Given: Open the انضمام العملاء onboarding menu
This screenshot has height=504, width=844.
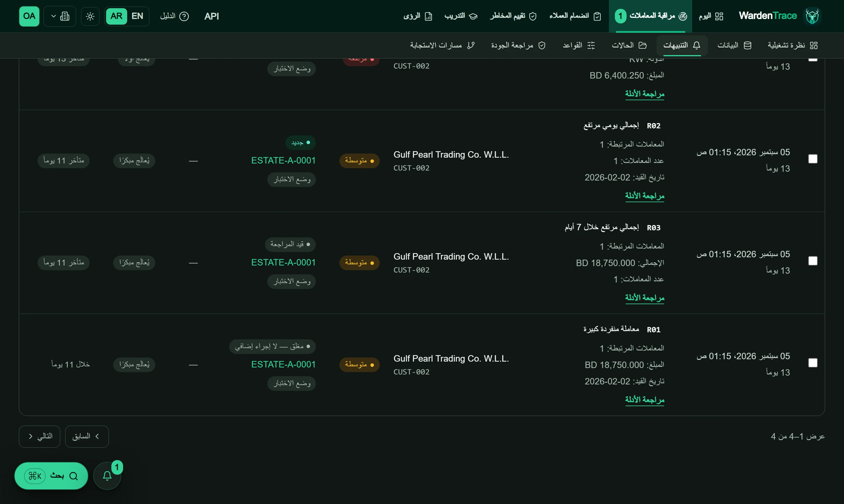Looking at the screenshot, I should click(x=575, y=16).
